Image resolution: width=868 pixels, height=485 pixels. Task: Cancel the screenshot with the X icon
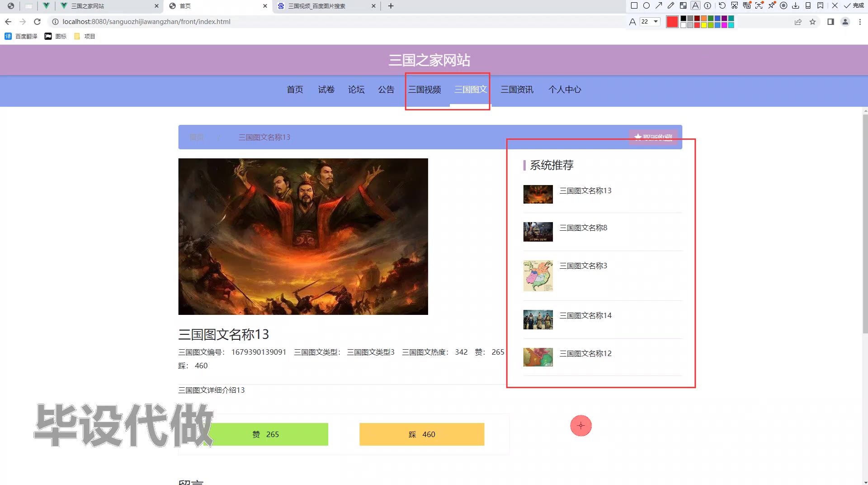pos(835,6)
